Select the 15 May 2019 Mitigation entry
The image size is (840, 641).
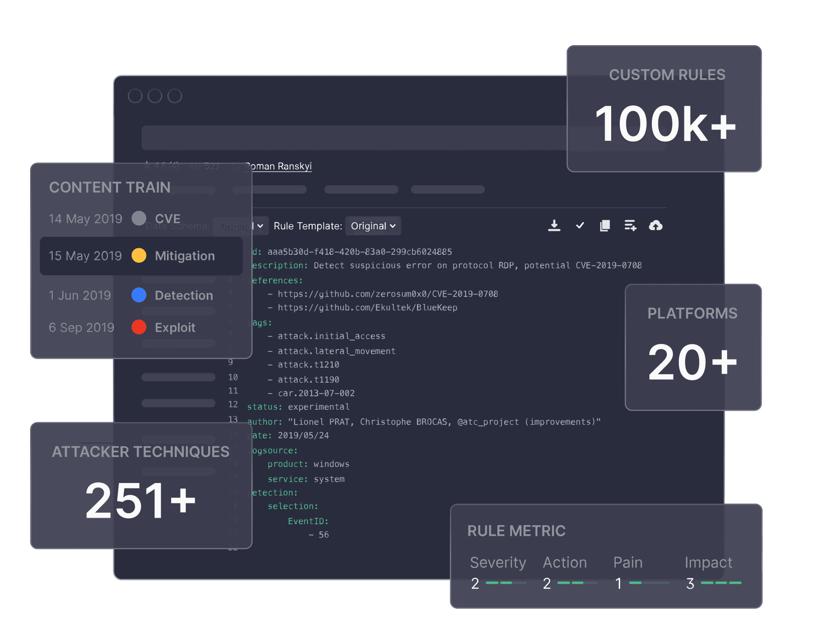(x=141, y=256)
